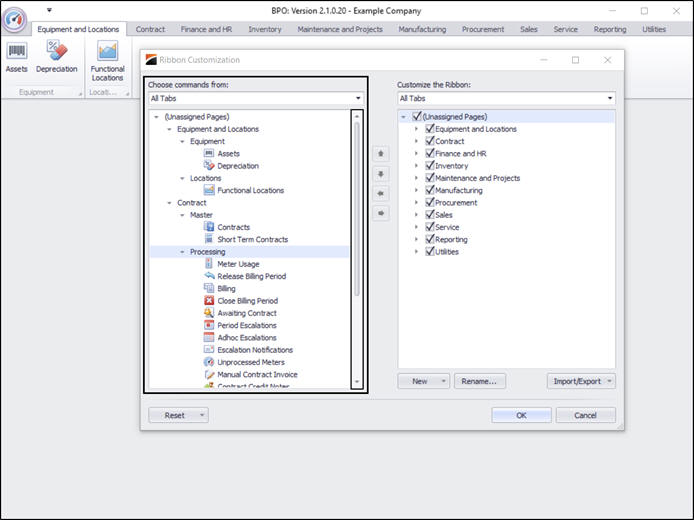Open the Reset button dropdown arrow
694x520 pixels.
click(x=202, y=415)
